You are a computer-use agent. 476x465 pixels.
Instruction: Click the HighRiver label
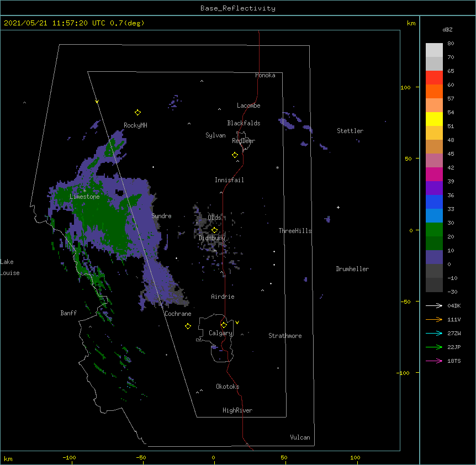(237, 410)
